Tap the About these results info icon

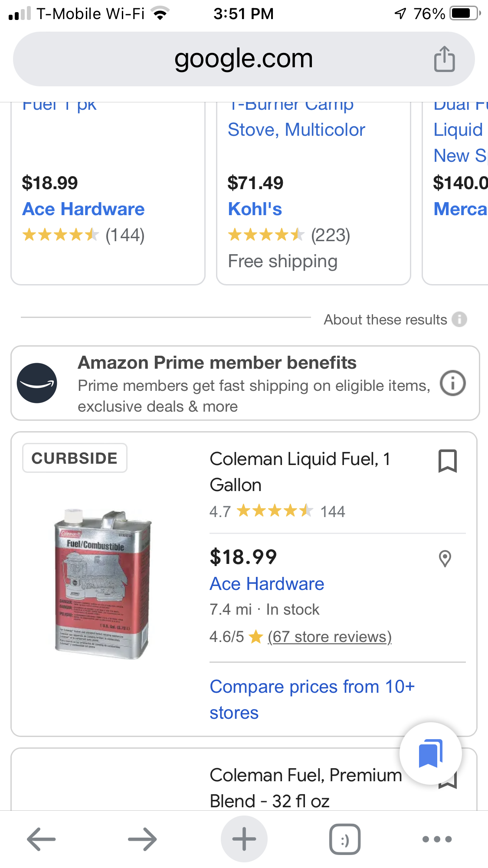[x=459, y=320]
